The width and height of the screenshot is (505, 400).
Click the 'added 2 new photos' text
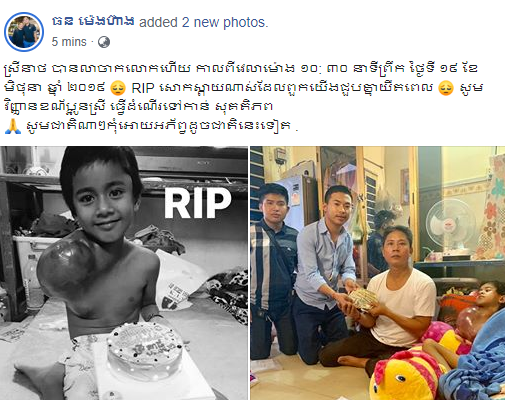(204, 22)
